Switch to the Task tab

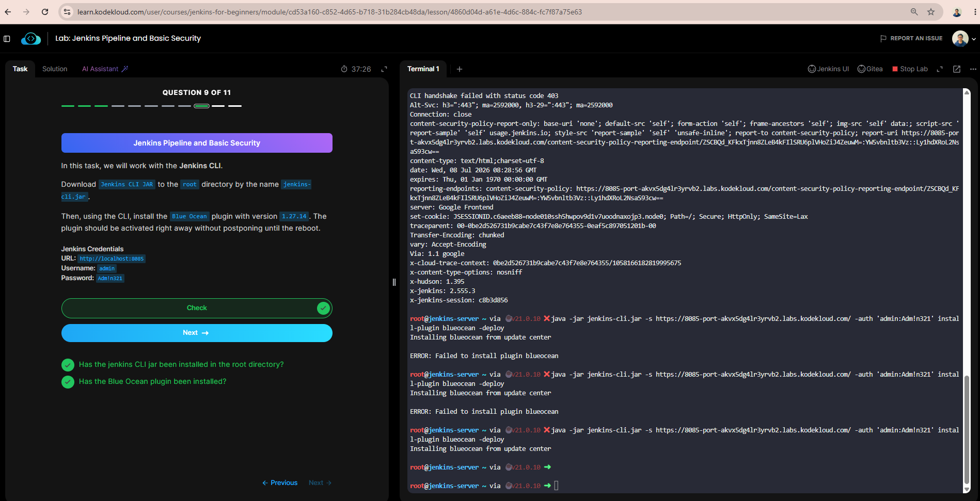click(x=20, y=69)
